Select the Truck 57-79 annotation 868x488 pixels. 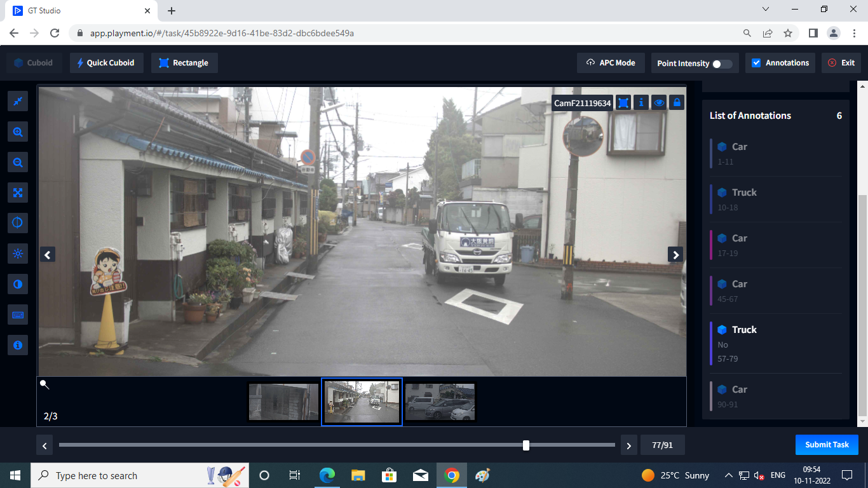tap(775, 343)
